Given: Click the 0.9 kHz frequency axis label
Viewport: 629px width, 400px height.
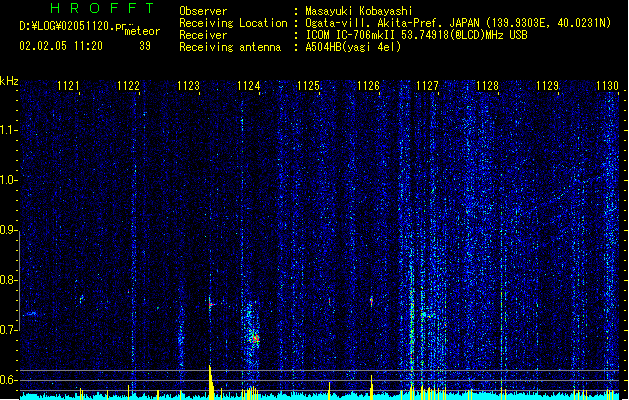Looking at the screenshot, I should (x=8, y=230).
